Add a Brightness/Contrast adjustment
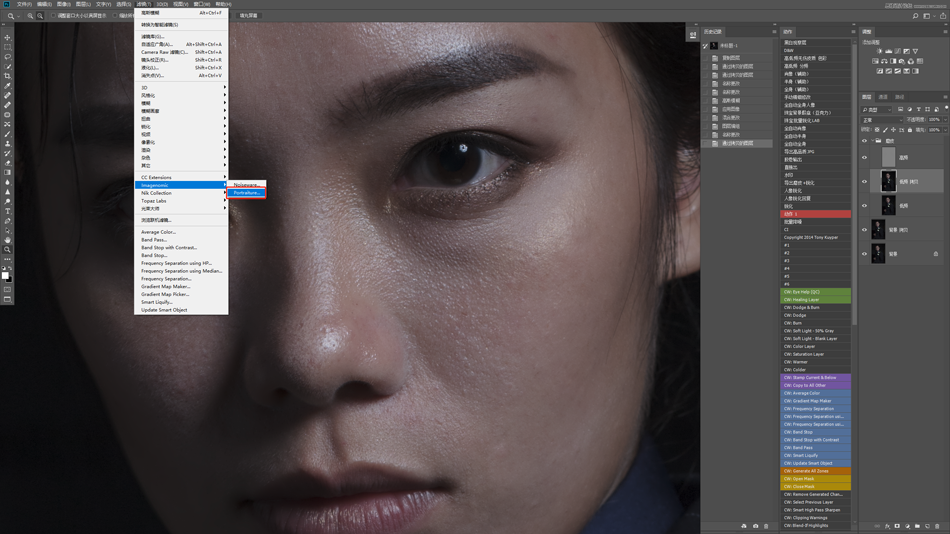The width and height of the screenshot is (950, 534). 879,52
